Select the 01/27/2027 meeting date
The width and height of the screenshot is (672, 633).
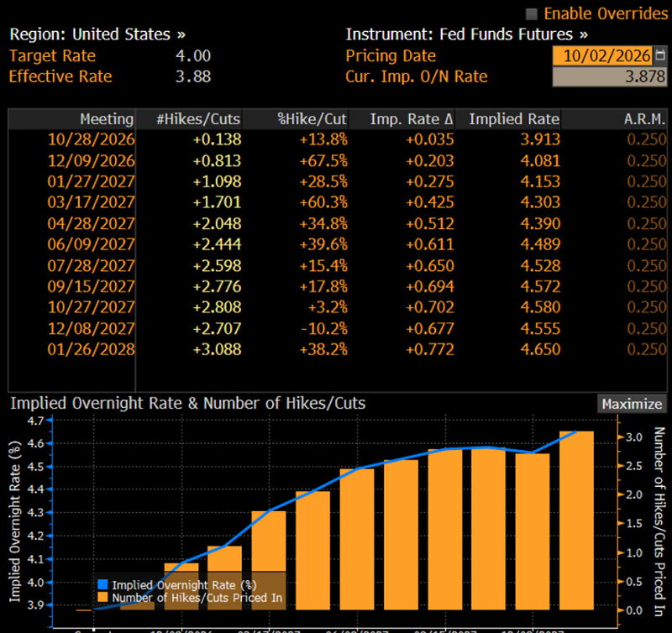(x=91, y=181)
